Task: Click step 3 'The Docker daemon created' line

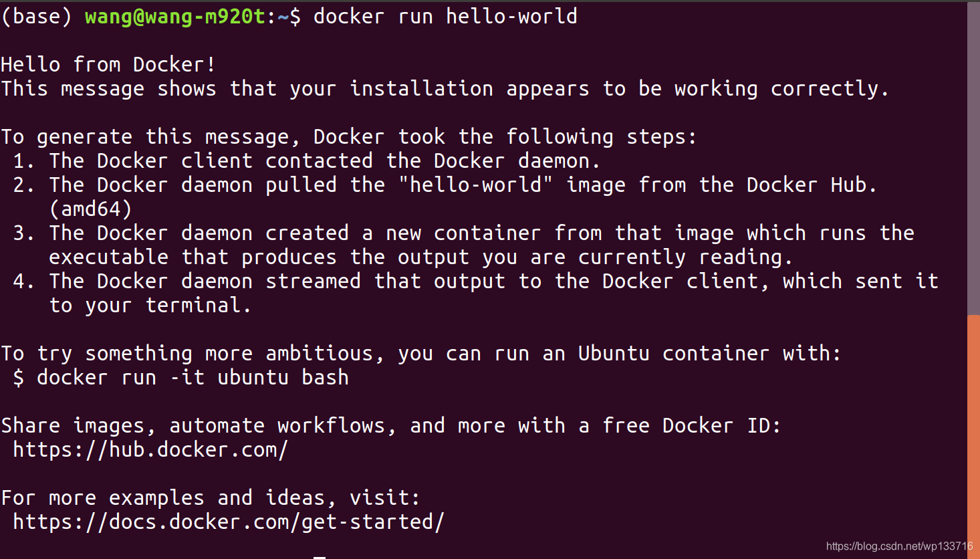Action: pos(463,233)
